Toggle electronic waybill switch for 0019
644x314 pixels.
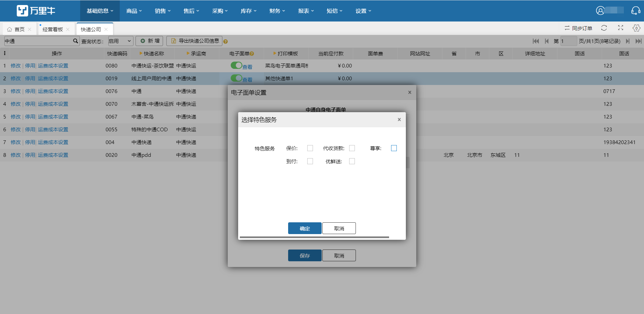[236, 78]
